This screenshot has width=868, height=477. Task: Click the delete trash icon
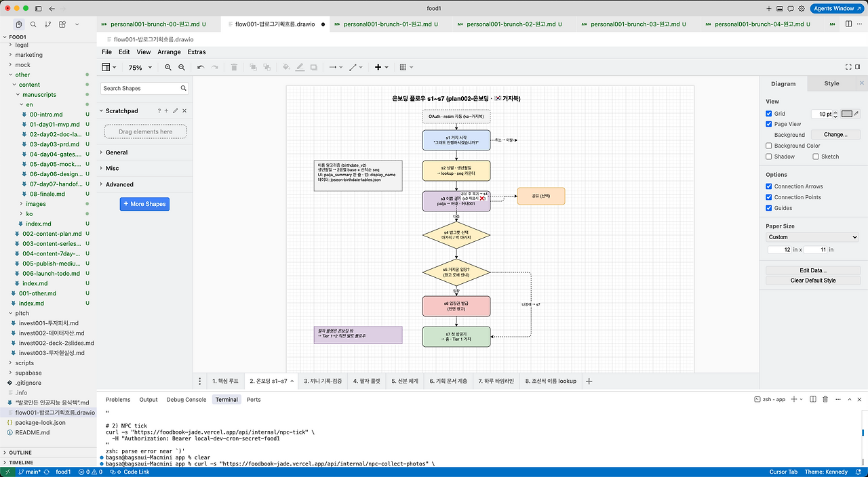234,67
